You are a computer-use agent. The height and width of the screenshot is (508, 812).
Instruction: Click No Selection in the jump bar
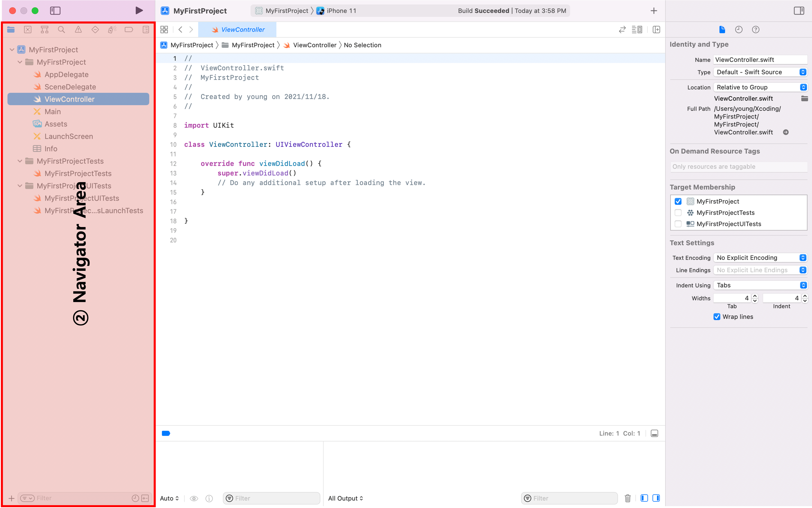click(362, 45)
